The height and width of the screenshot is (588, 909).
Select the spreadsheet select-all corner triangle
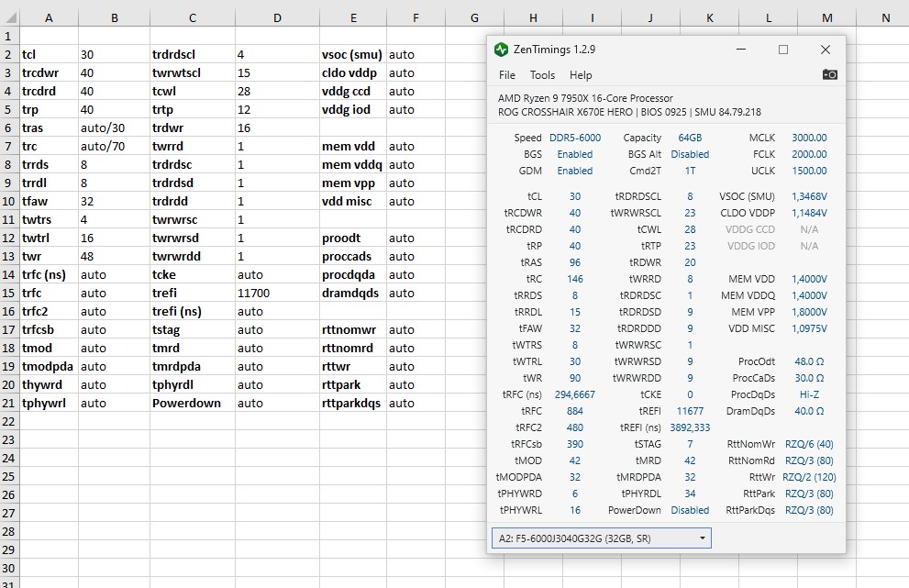tap(10, 18)
